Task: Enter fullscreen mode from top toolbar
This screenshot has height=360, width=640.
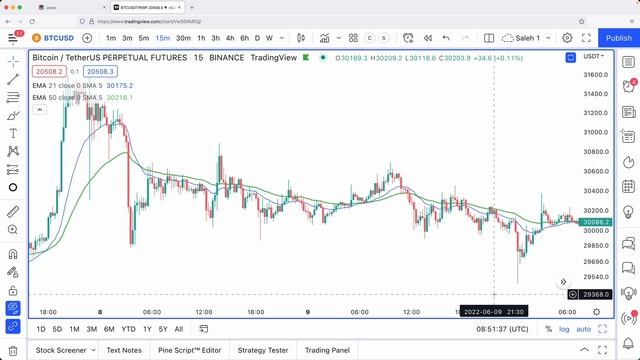Action: coord(586,38)
